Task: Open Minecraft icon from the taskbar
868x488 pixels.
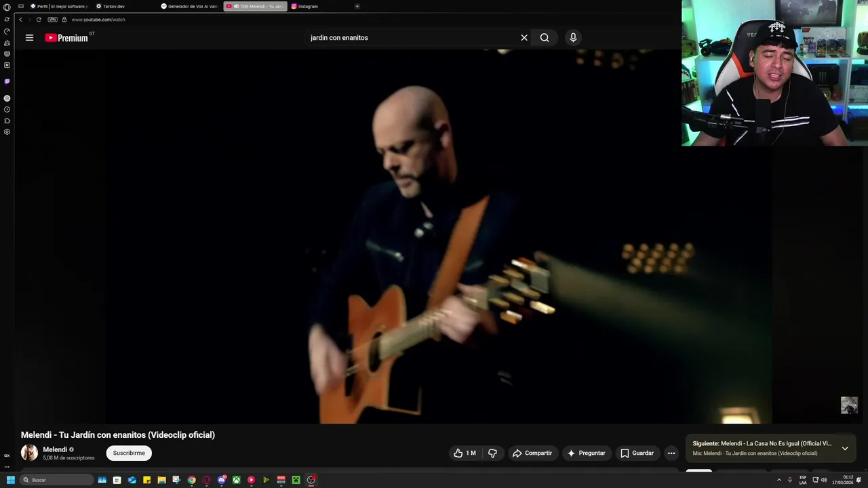Action: point(296,480)
